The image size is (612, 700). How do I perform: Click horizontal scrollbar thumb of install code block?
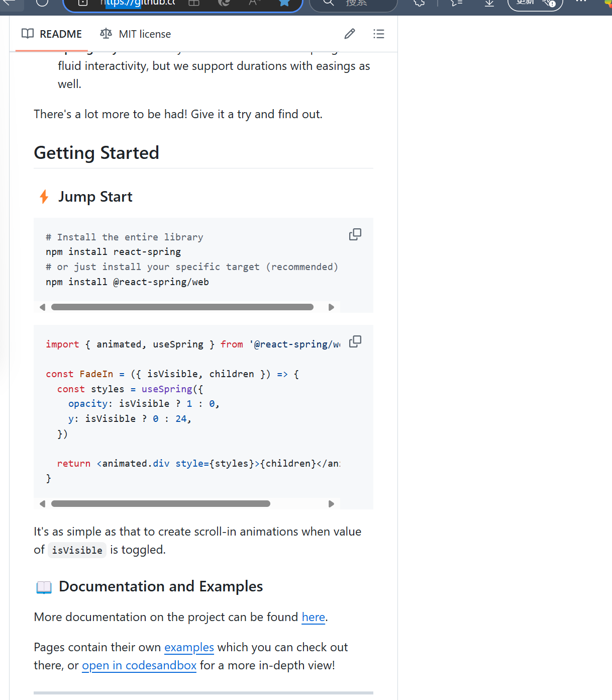pyautogui.click(x=182, y=307)
